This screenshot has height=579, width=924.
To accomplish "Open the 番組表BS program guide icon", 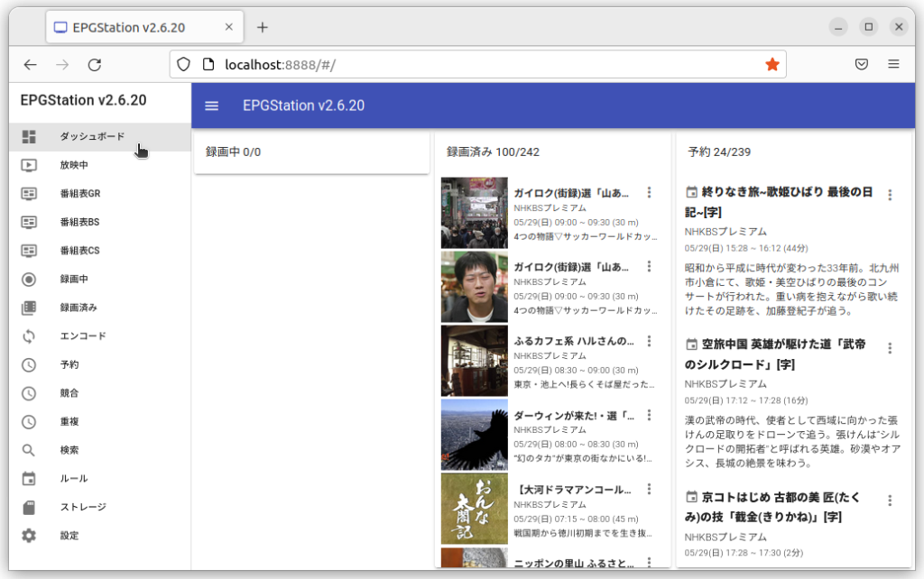I will pos(29,222).
